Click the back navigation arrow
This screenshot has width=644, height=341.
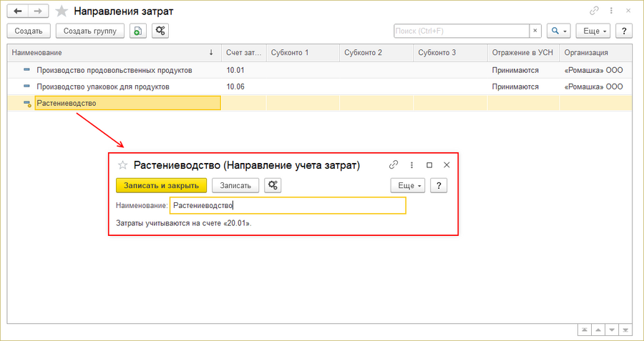(18, 11)
